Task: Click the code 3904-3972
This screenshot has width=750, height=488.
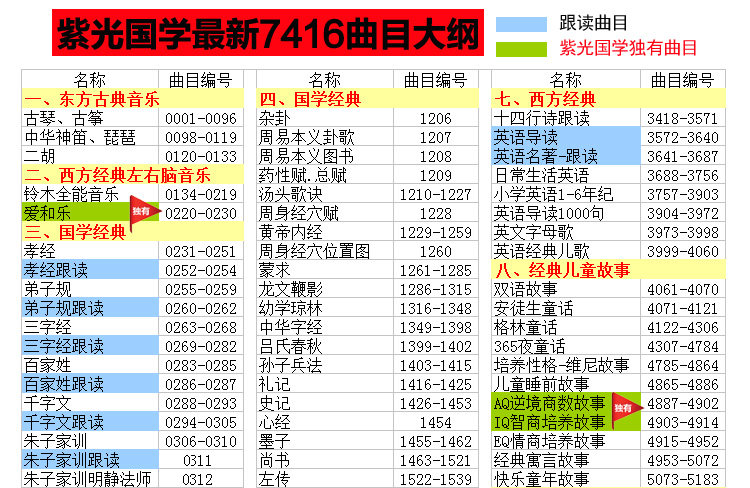Action: [683, 213]
